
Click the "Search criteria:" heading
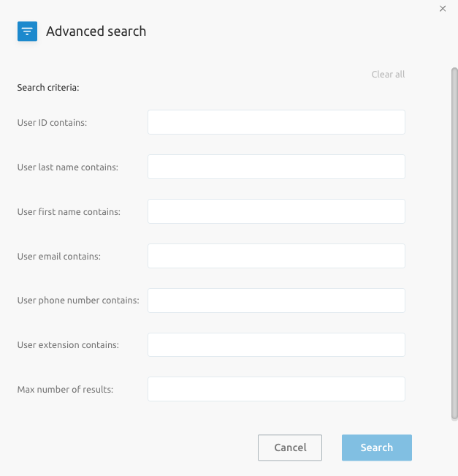tap(48, 88)
